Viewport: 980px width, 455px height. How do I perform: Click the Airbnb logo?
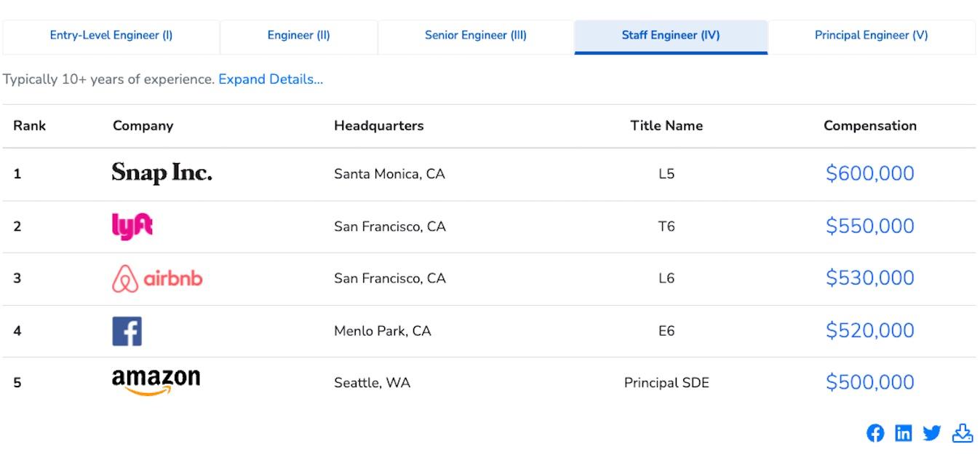157,279
